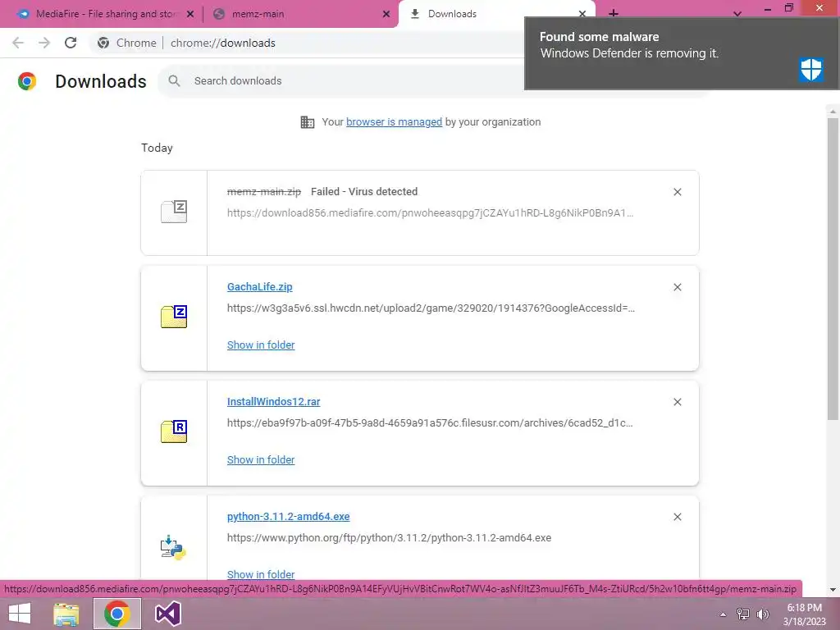The image size is (840, 630).
Task: Remove python-3.11.2-amd64.exe from the list
Action: [677, 517]
